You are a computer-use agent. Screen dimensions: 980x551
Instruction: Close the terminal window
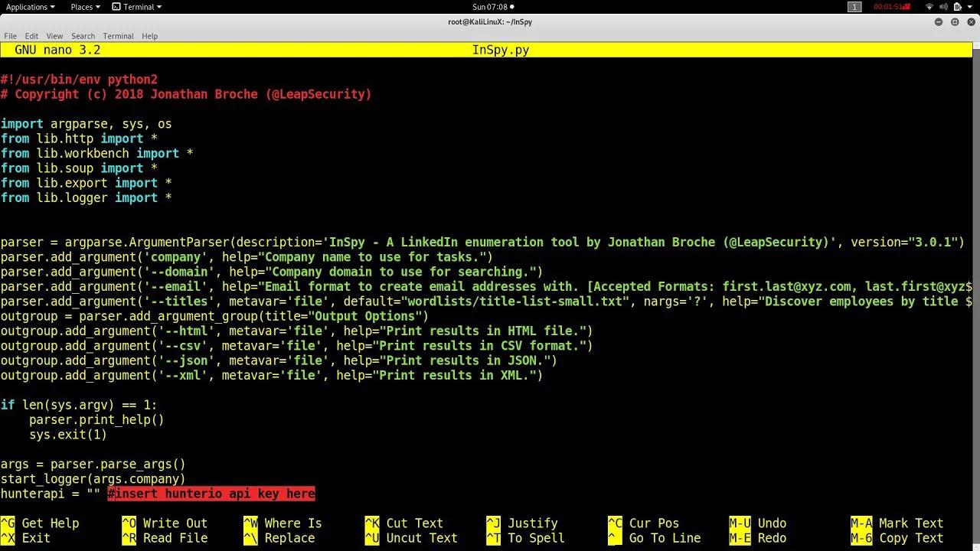970,21
